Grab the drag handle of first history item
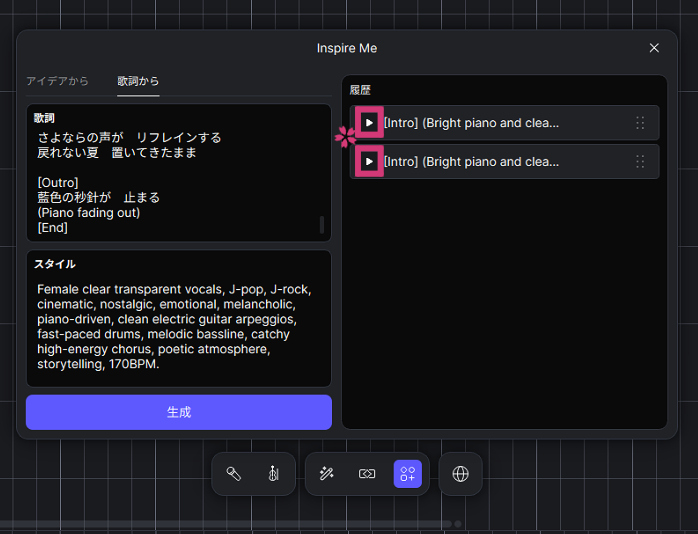The height and width of the screenshot is (534, 698). [x=640, y=123]
